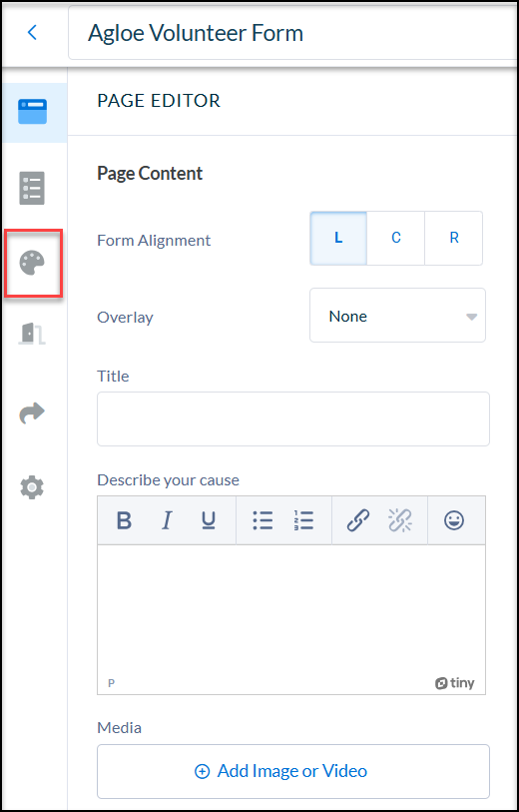Focus the Title input field

coord(293,418)
